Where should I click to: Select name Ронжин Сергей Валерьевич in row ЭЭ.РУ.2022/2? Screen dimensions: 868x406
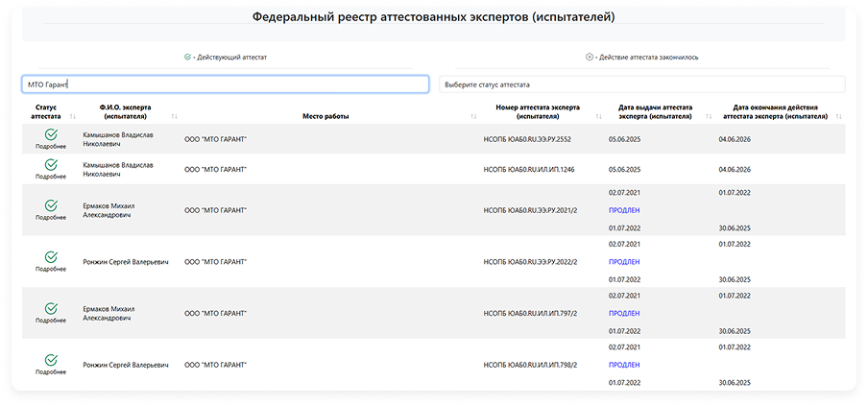(x=126, y=262)
